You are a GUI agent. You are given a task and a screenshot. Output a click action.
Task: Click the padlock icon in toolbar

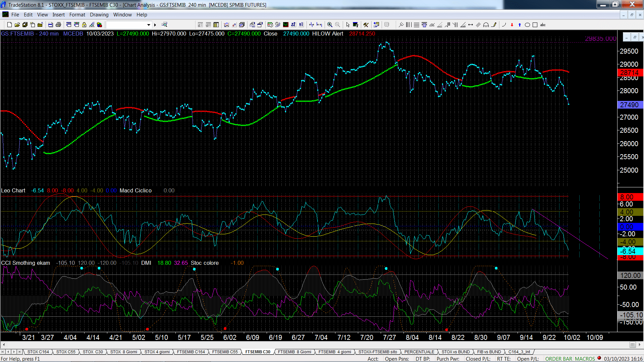click(84, 25)
